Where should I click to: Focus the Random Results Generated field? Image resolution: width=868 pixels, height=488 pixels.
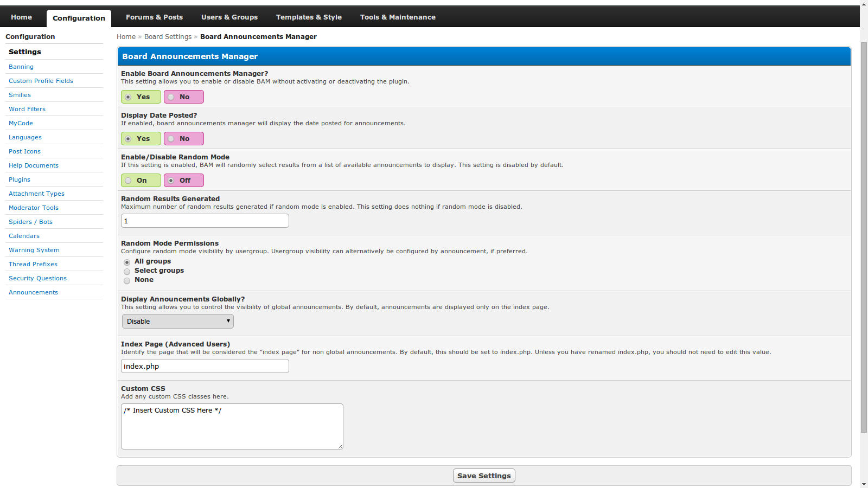click(x=205, y=221)
